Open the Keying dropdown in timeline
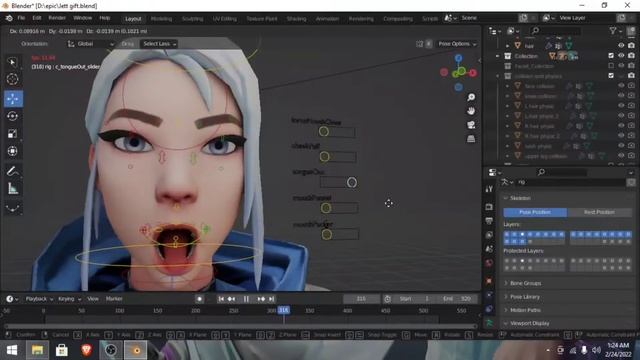 [x=69, y=299]
